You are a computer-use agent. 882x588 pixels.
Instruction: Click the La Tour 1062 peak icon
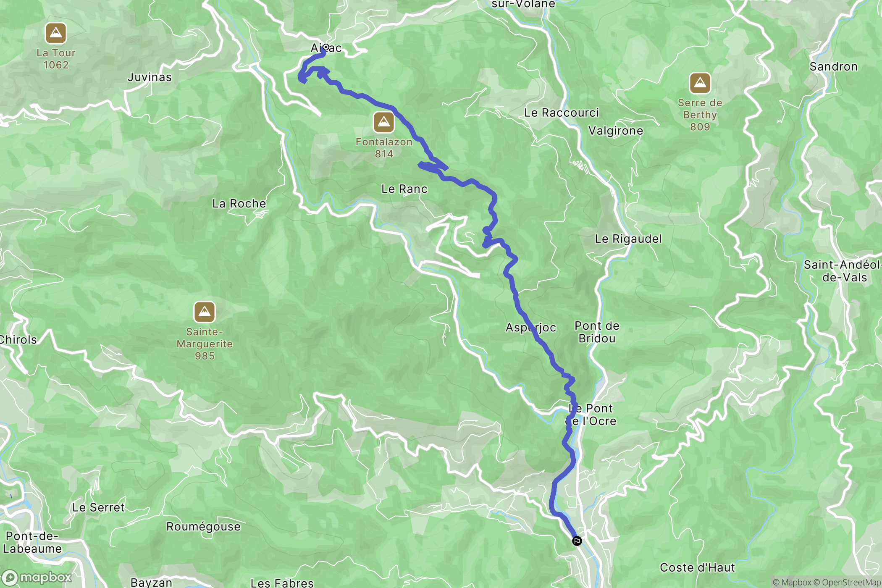56,33
